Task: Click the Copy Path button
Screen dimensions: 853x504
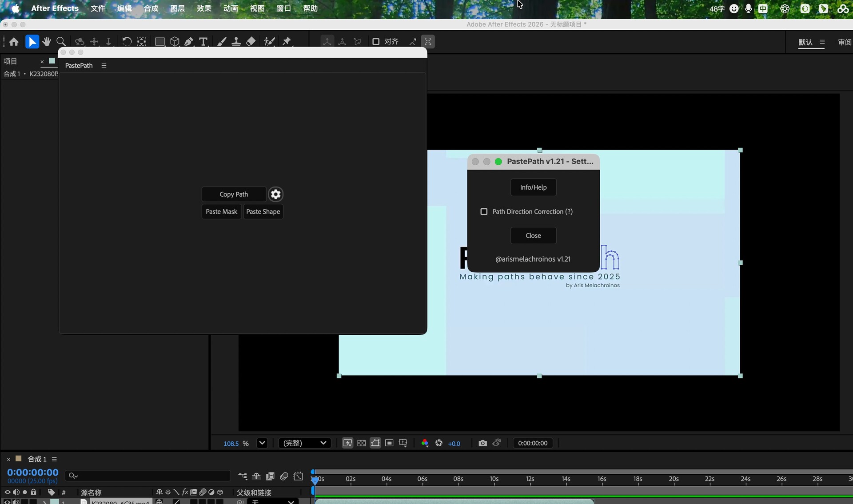Action: (234, 194)
